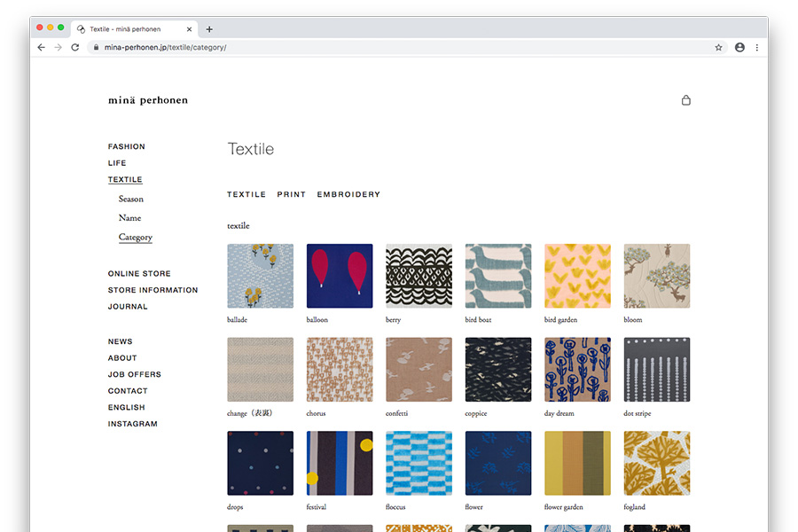
Task: Open the bloom textile thumbnail
Action: click(657, 276)
